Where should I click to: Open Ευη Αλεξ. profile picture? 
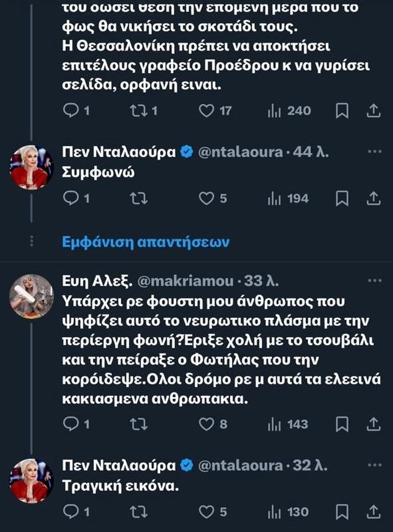(x=32, y=296)
